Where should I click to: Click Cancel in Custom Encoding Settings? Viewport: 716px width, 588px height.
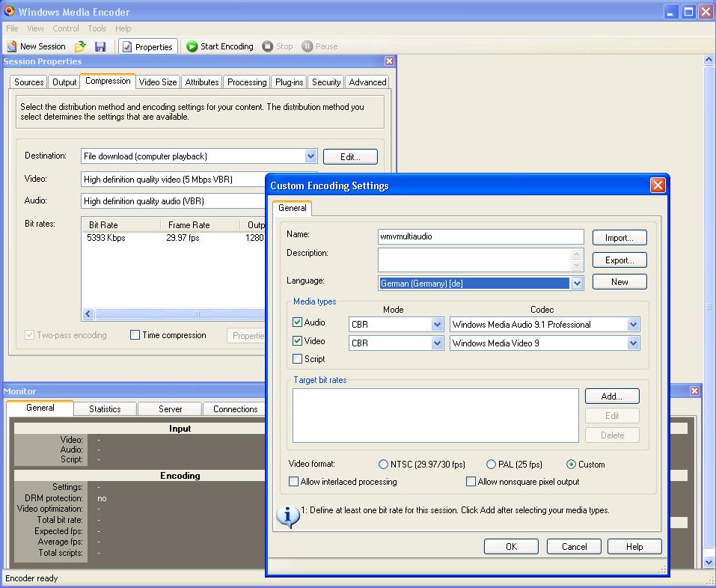(574, 546)
